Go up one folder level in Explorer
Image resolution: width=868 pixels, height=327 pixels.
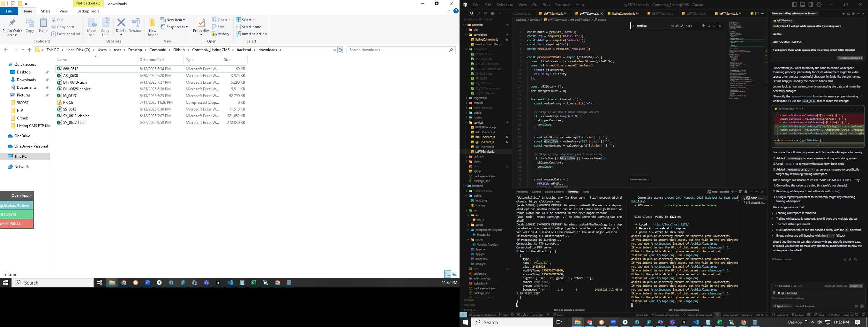[30, 50]
